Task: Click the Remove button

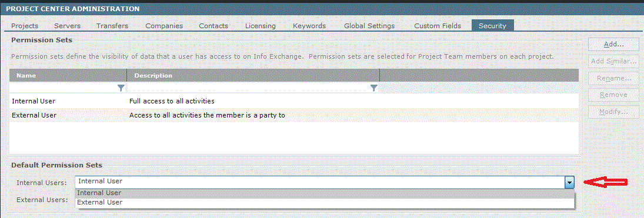Action: click(614, 95)
